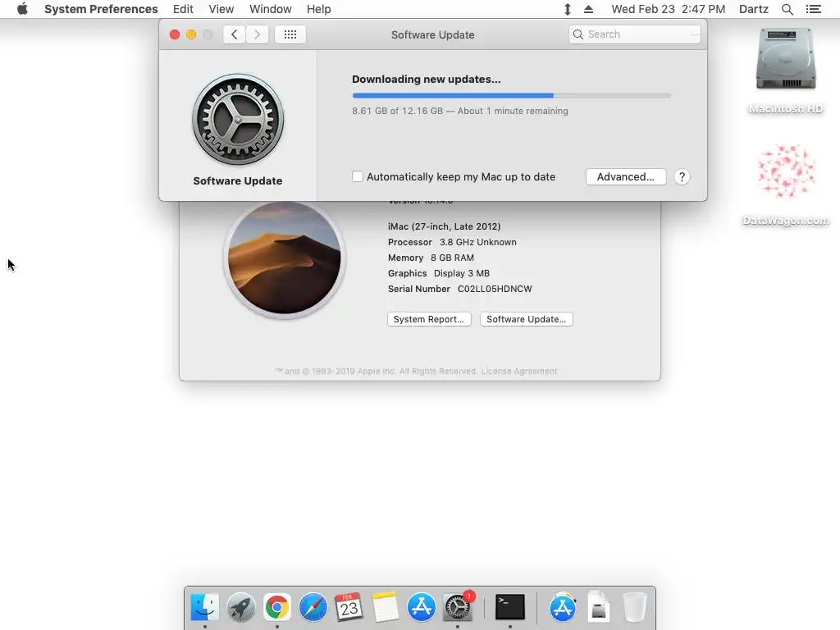Click the Search field in Software Update

click(x=634, y=34)
